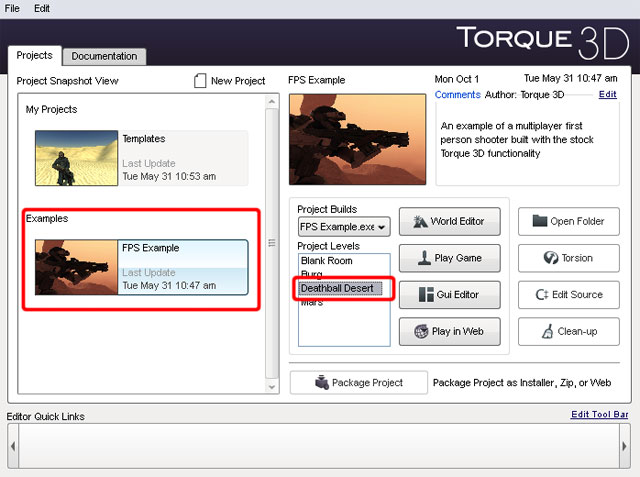Start Play in Web

[x=449, y=332]
